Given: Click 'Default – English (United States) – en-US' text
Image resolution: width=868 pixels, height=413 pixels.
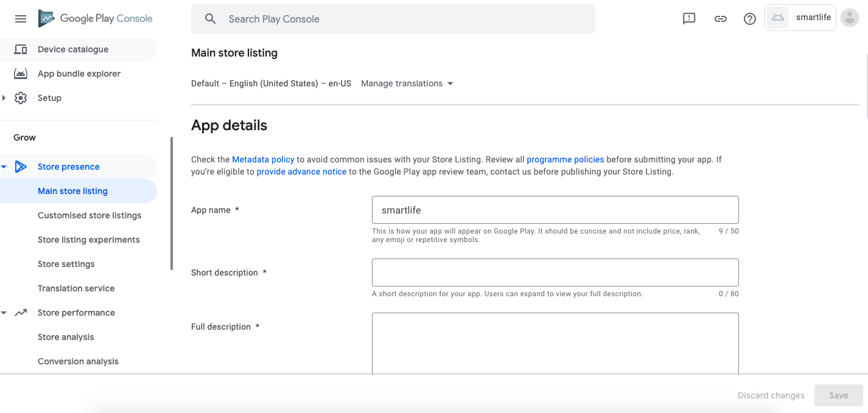Looking at the screenshot, I should coord(271,83).
